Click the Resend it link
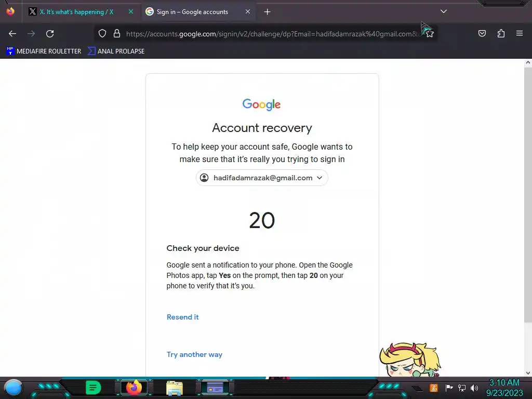The height and width of the screenshot is (399, 532). [x=182, y=317]
